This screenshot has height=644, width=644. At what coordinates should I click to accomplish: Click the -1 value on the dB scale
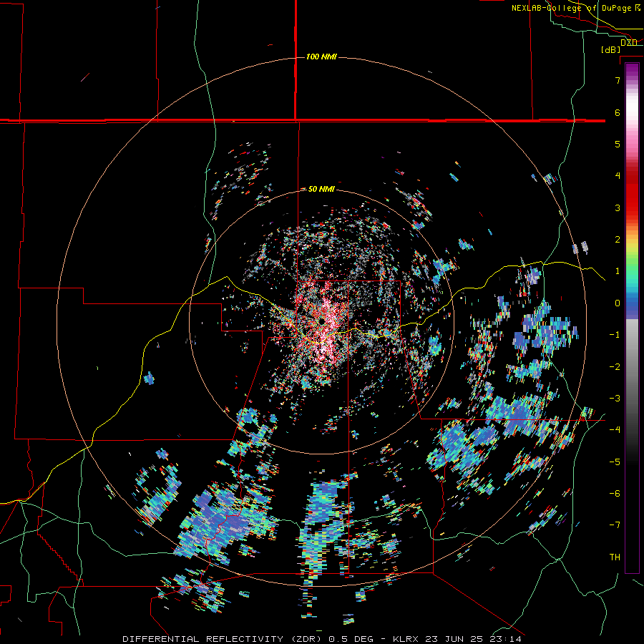(615, 335)
